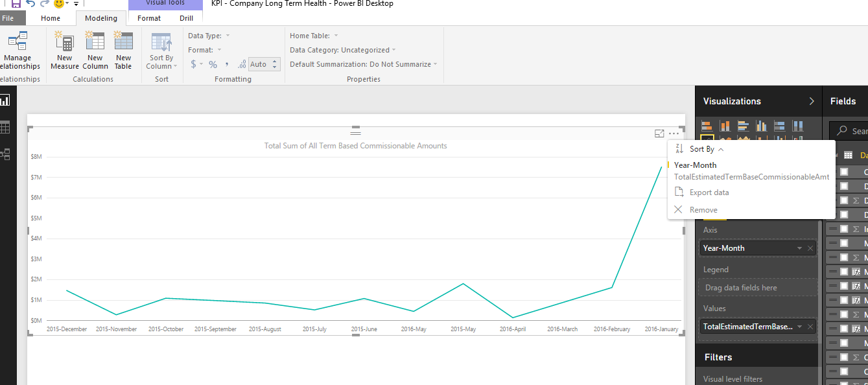This screenshot has height=385, width=868.
Task: Apply thousands separator comma format
Action: coord(226,64)
